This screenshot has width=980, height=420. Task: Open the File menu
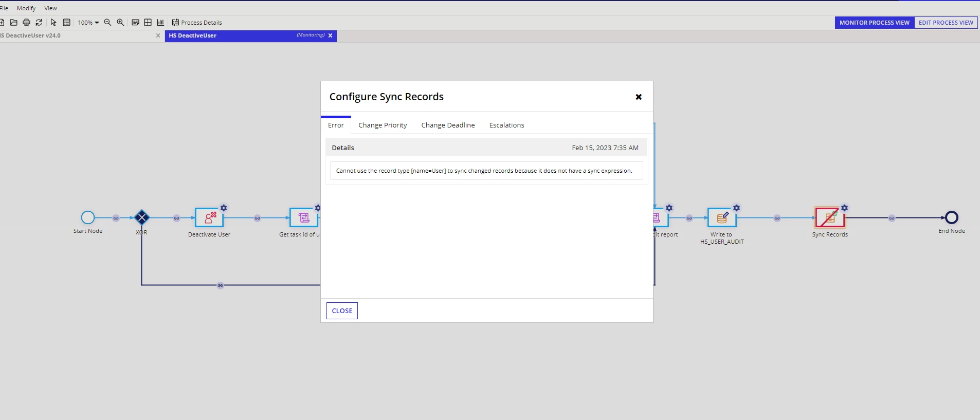[4, 8]
